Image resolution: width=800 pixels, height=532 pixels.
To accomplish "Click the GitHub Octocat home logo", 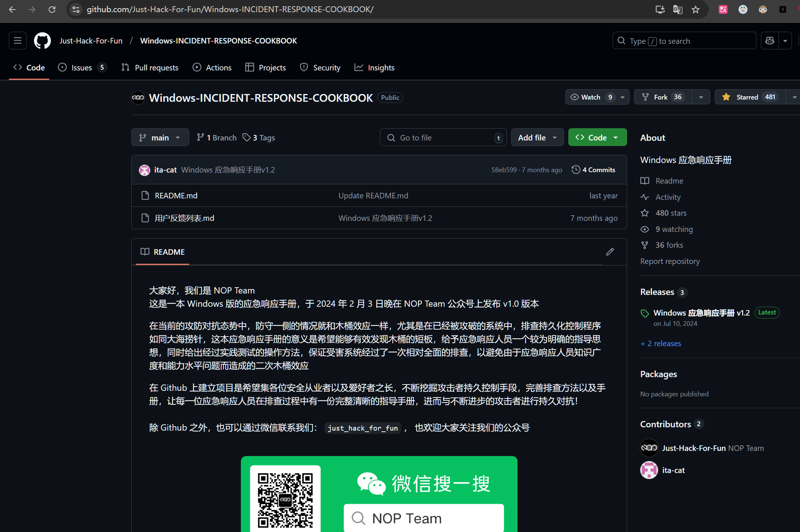I will [x=42, y=41].
